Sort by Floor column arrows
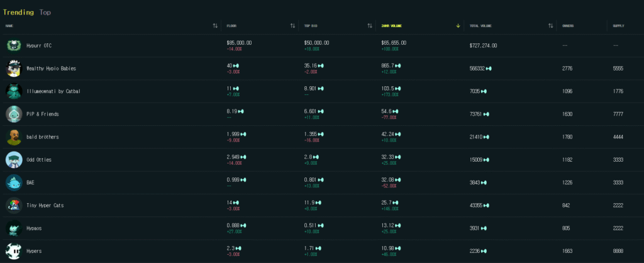644x263 pixels. [x=292, y=26]
